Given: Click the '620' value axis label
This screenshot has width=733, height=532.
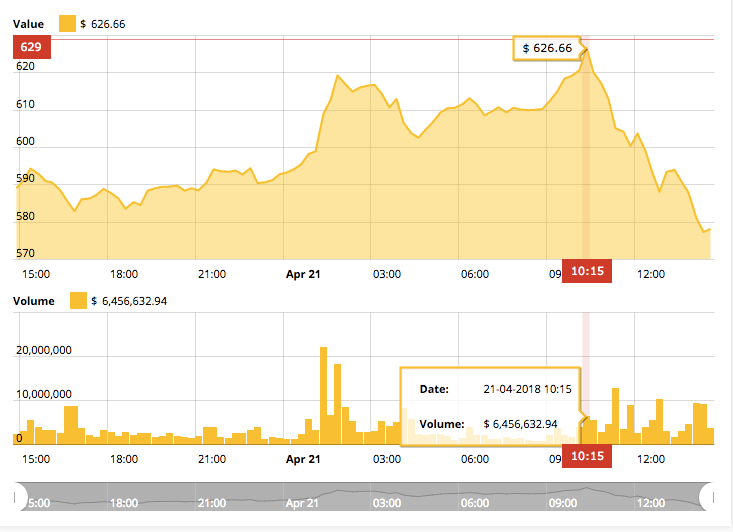Looking at the screenshot, I should pos(25,66).
